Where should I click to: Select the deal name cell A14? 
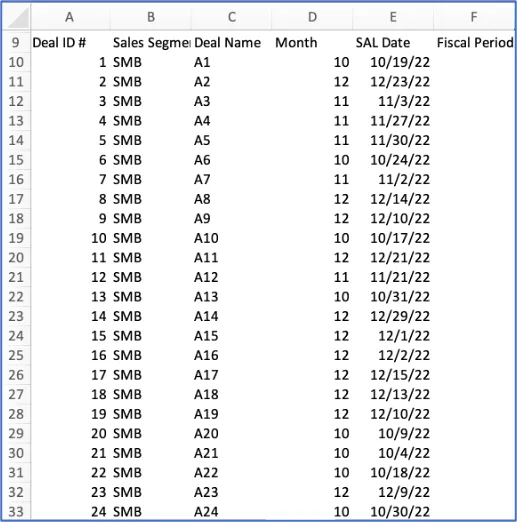click(232, 316)
